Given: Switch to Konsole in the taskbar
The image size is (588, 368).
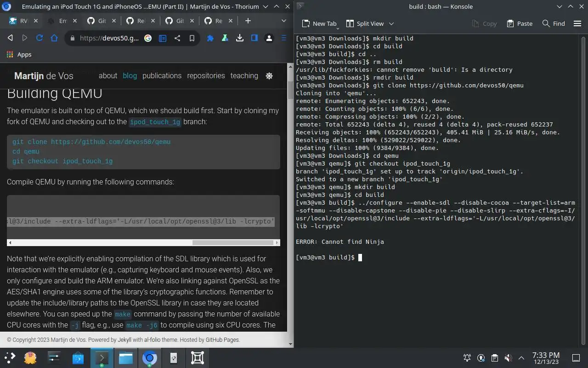Looking at the screenshot, I should (x=102, y=357).
